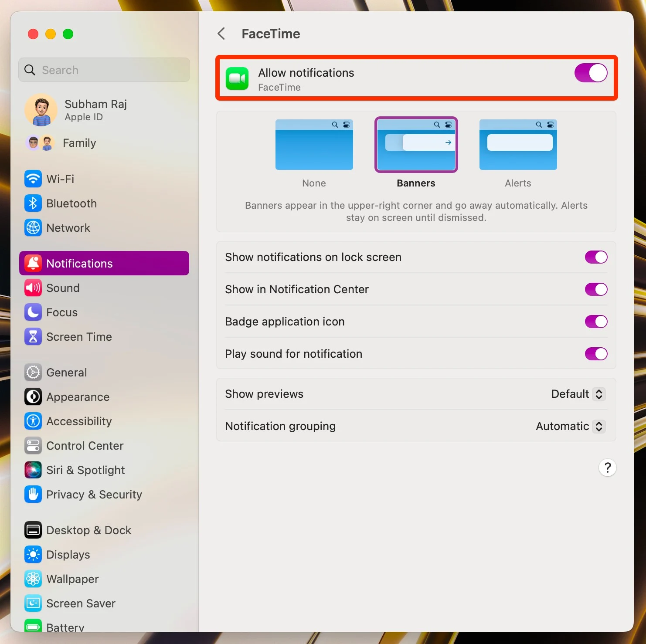
Task: Click the Focus moon icon
Action: pyautogui.click(x=33, y=312)
